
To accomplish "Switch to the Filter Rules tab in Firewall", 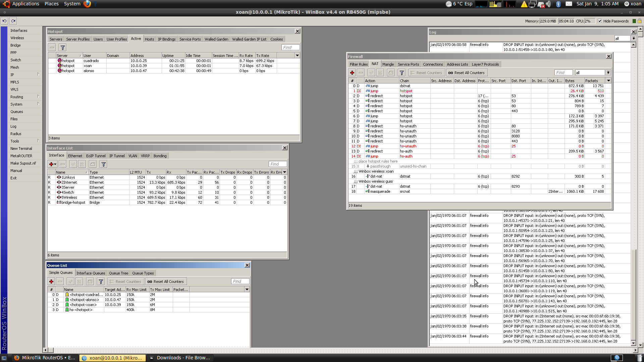I will point(359,64).
